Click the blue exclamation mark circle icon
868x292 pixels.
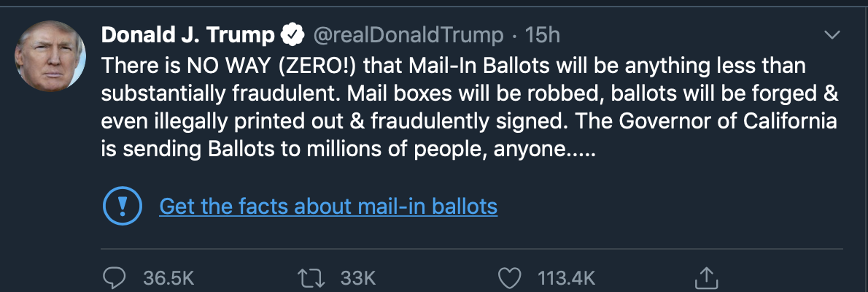point(119,207)
